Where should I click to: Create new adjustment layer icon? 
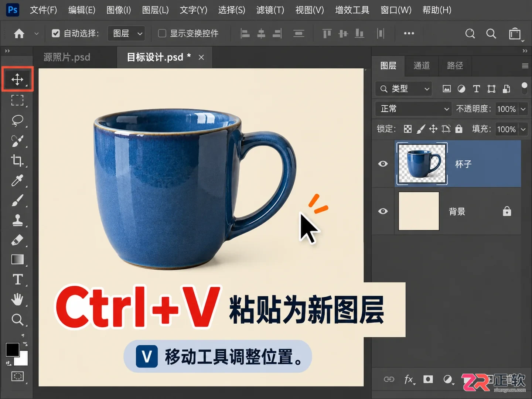tap(448, 379)
